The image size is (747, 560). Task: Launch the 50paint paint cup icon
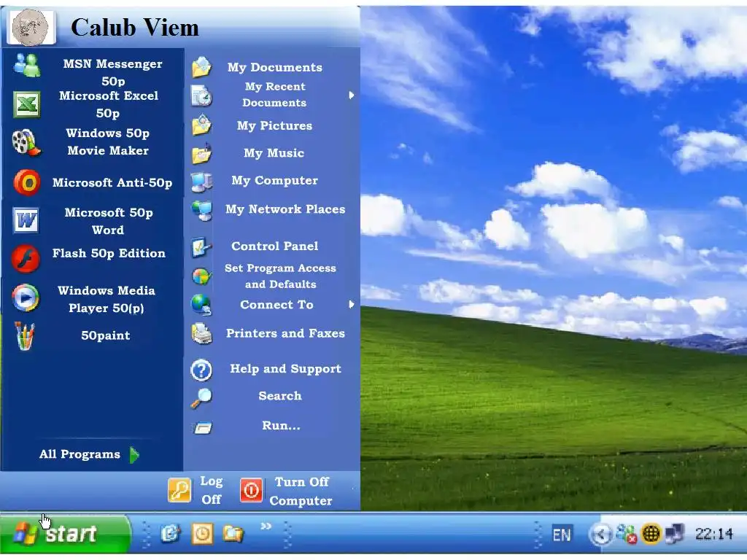pos(25,336)
